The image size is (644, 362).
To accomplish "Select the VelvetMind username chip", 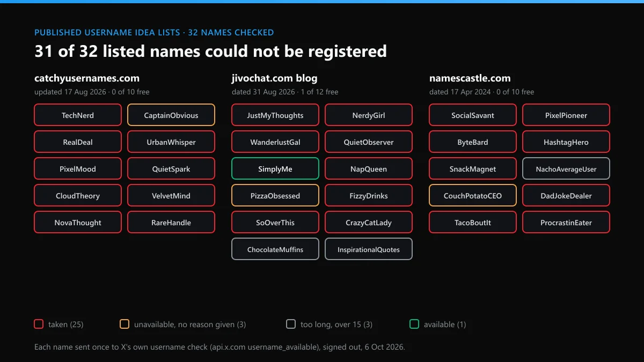I will 171,196.
